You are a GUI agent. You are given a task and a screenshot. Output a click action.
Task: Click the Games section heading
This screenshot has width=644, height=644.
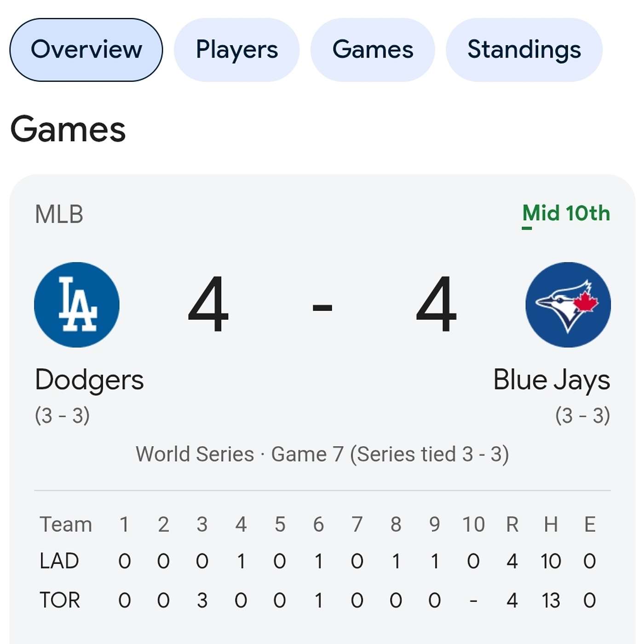68,130
